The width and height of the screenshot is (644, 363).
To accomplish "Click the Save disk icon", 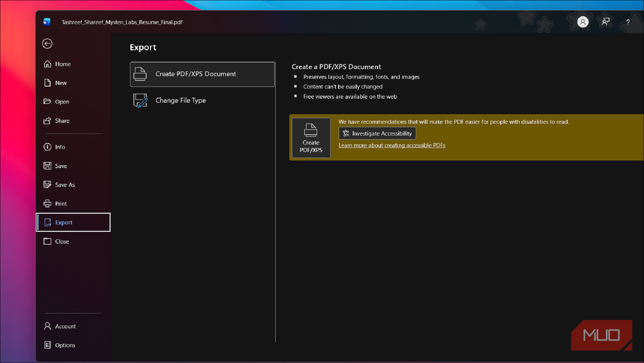I will [x=47, y=166].
